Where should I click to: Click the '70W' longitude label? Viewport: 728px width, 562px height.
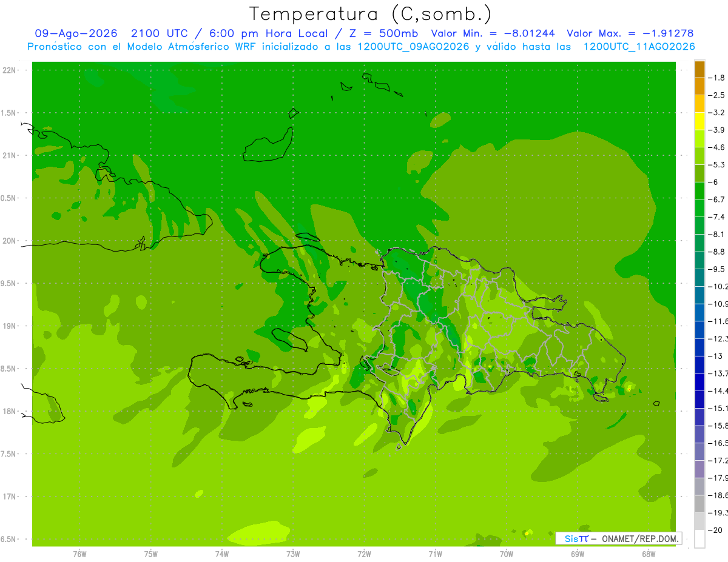pos(507,554)
